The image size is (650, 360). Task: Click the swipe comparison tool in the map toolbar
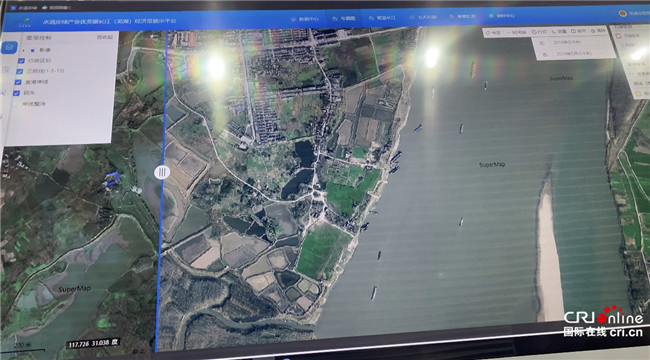(x=518, y=32)
